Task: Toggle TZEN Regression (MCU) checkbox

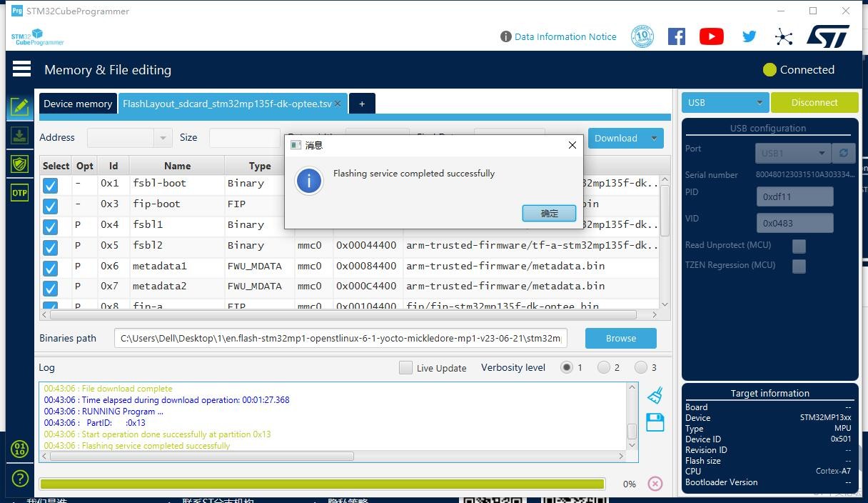Action: pyautogui.click(x=799, y=266)
